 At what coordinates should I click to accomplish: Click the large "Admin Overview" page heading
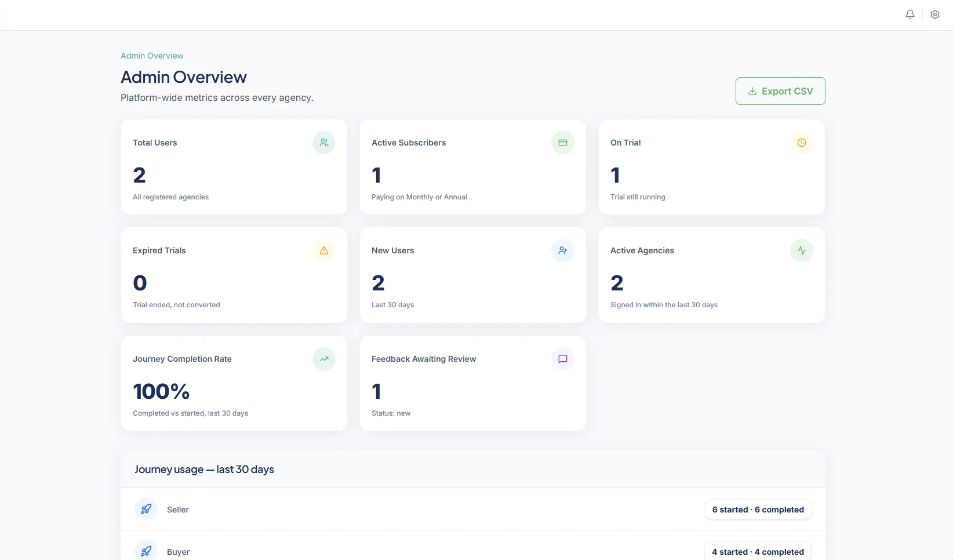pos(184,77)
